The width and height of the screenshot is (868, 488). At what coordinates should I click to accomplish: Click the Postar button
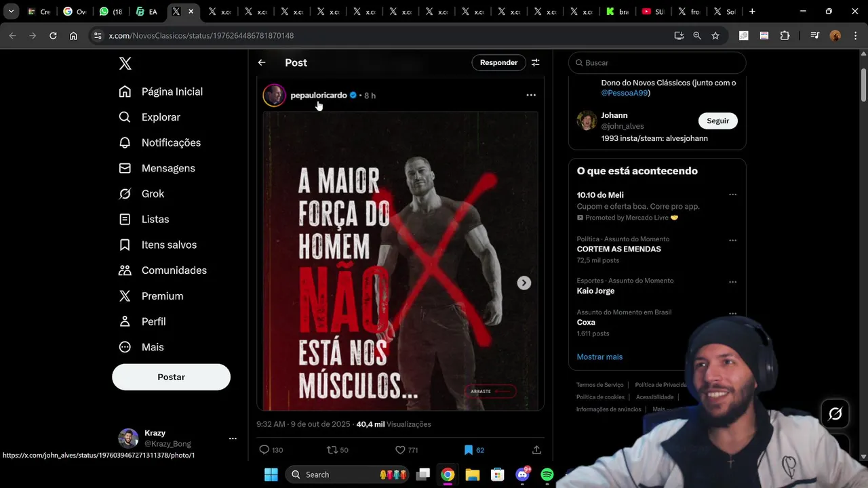[x=171, y=377]
